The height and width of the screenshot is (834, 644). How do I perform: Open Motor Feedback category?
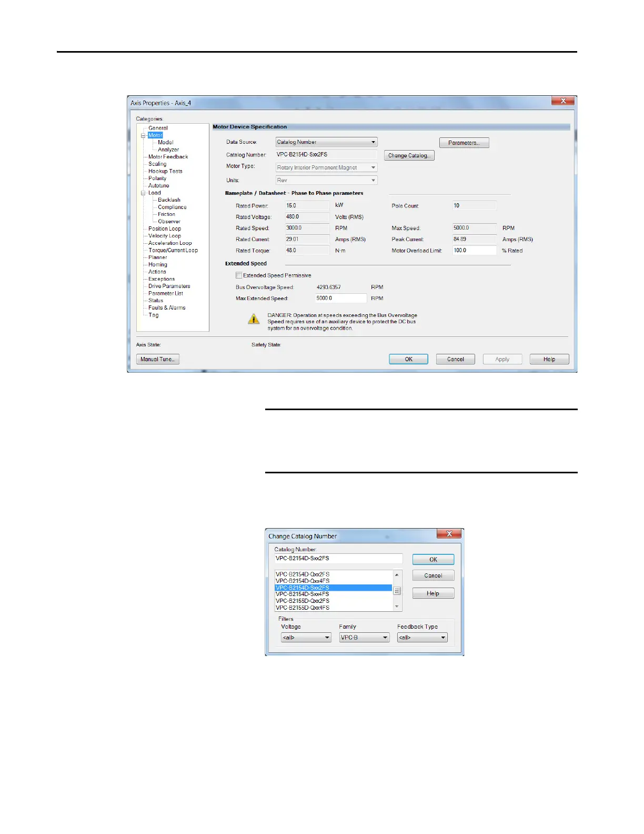pyautogui.click(x=168, y=157)
